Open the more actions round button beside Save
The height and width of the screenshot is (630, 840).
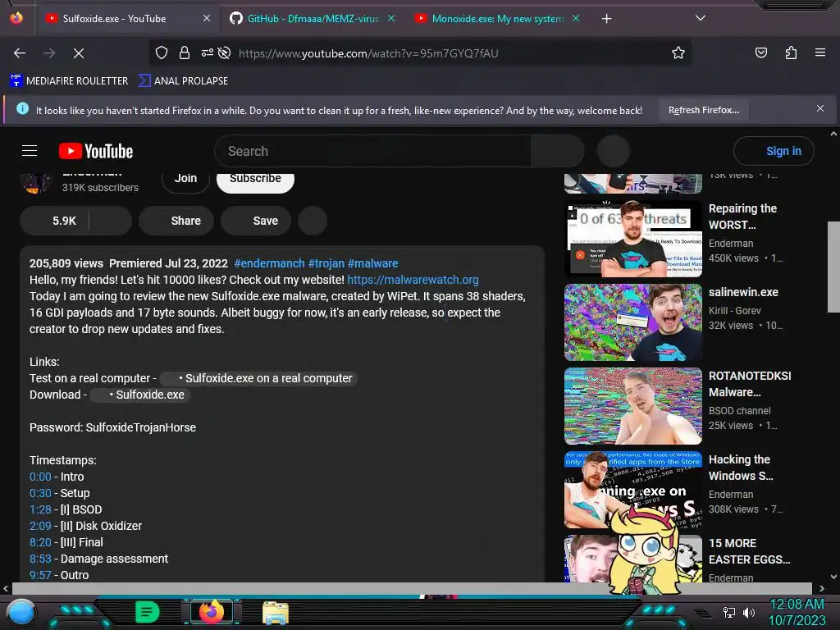313,221
